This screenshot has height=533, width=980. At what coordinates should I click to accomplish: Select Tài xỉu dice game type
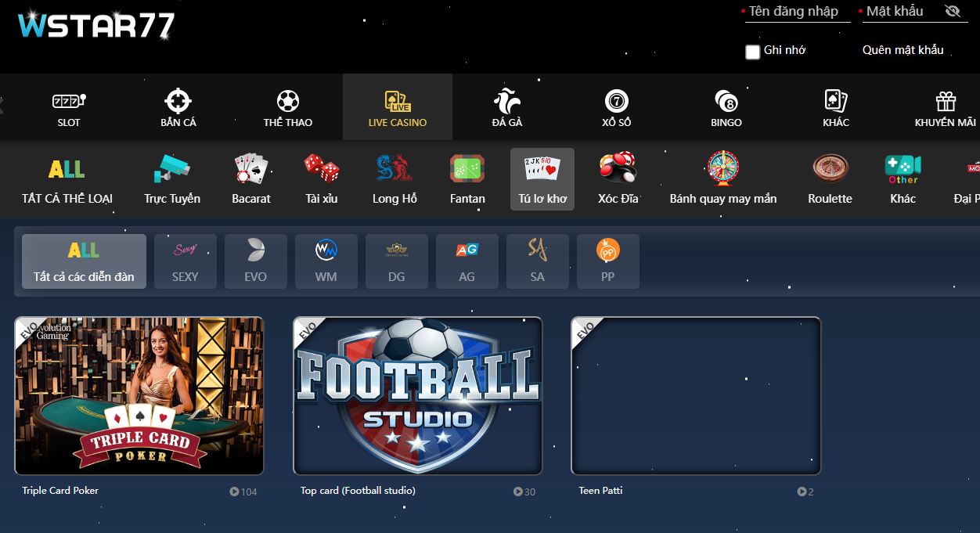pyautogui.click(x=322, y=179)
